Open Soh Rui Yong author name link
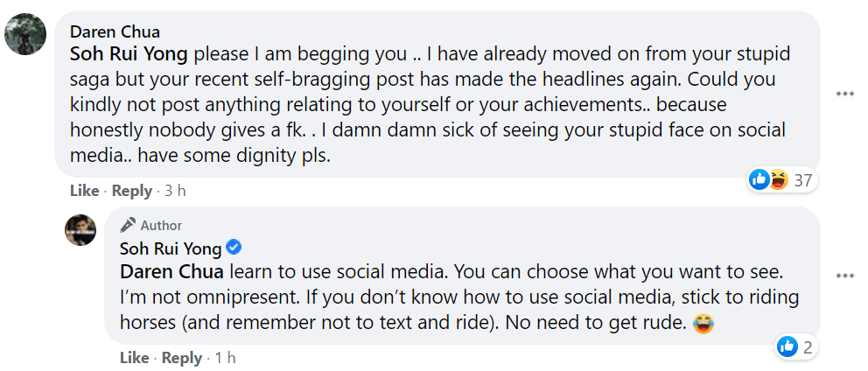The image size is (868, 371). (x=171, y=248)
